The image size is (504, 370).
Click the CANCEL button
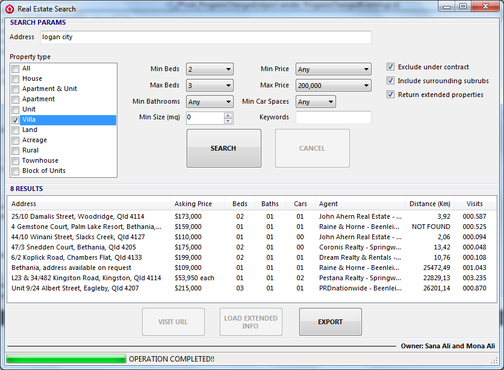coord(312,148)
